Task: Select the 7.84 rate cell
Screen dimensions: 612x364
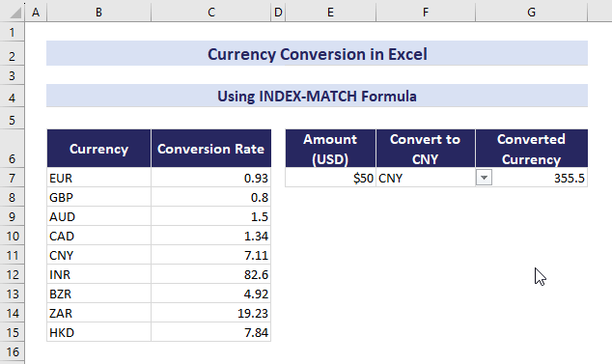Action: [211, 332]
